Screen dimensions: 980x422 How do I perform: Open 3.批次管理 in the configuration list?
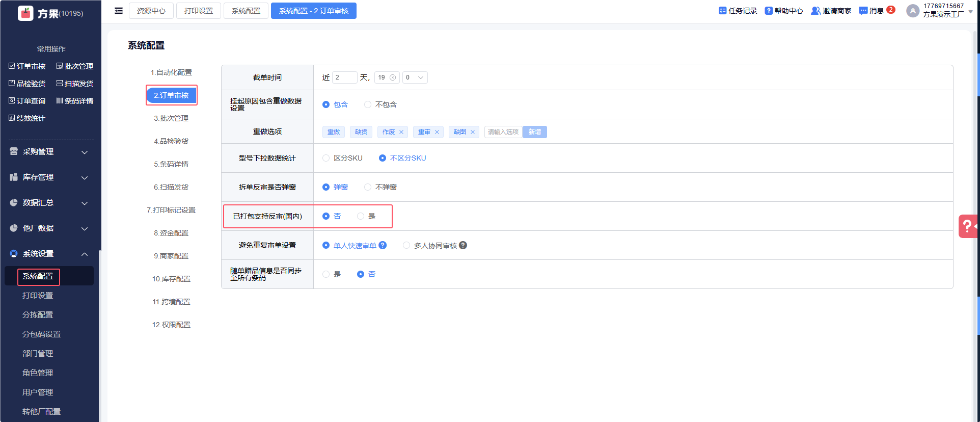(x=171, y=118)
